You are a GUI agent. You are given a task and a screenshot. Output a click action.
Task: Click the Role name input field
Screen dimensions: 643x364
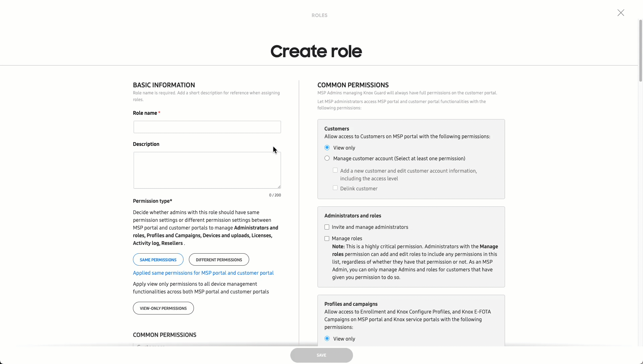click(207, 127)
